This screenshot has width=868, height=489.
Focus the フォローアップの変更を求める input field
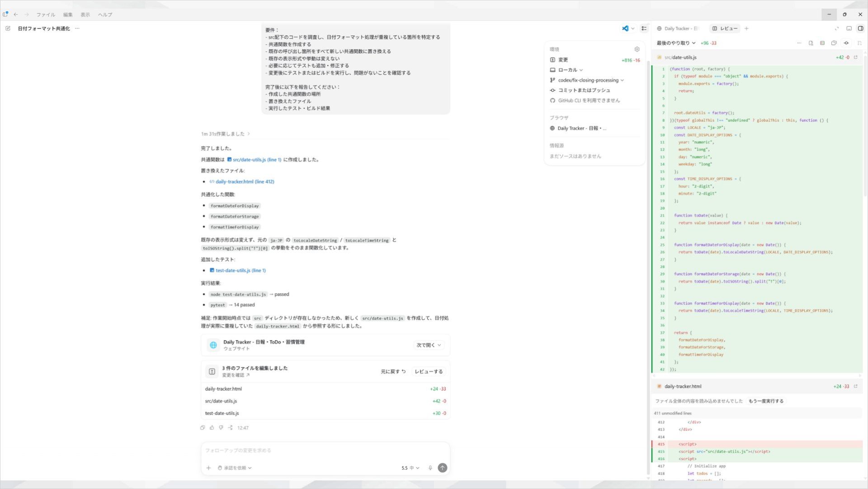click(325, 451)
